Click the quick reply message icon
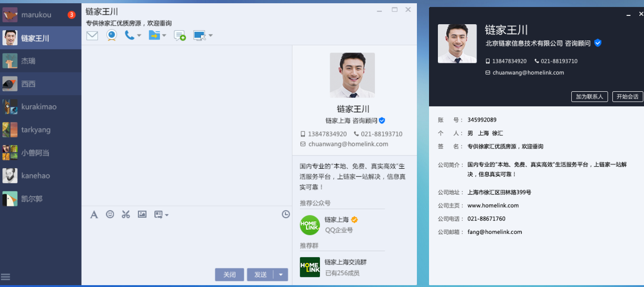Screen dimensions: 644x287 (159, 214)
